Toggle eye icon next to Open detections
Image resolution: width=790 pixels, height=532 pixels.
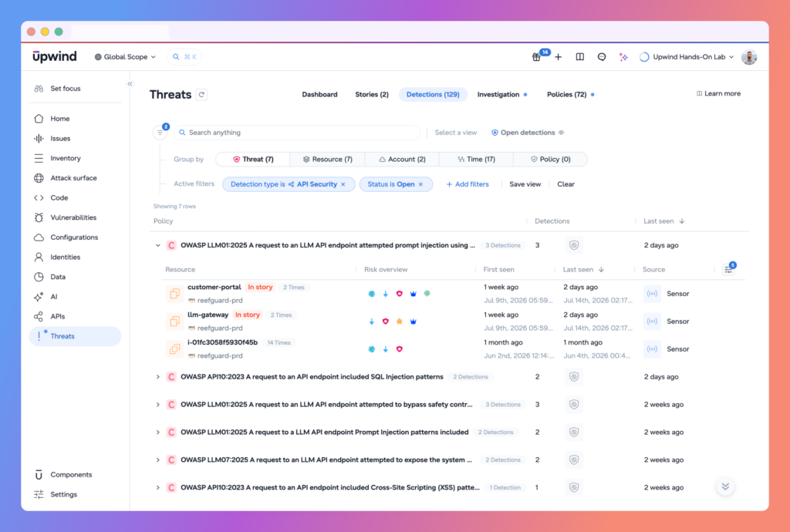562,133
